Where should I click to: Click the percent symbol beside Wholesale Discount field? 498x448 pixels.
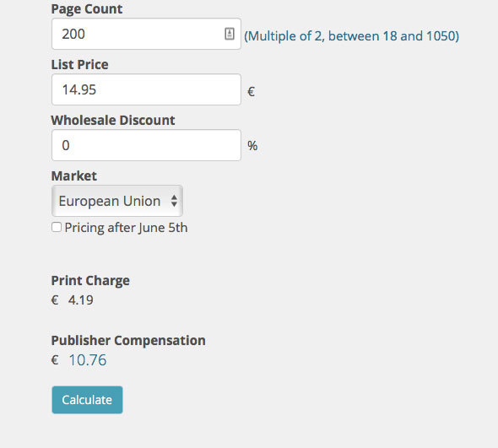coord(252,146)
